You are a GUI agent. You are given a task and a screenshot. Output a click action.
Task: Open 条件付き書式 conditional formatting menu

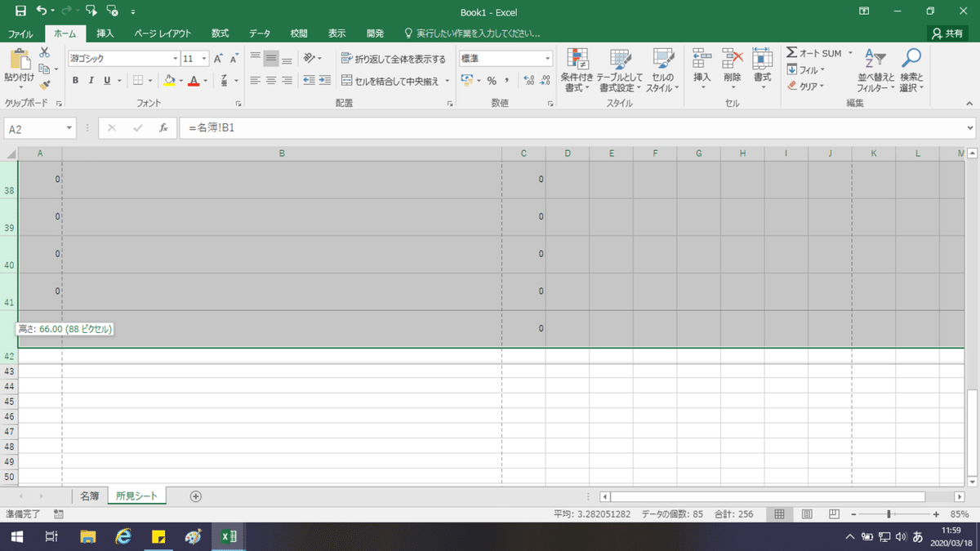click(x=577, y=70)
